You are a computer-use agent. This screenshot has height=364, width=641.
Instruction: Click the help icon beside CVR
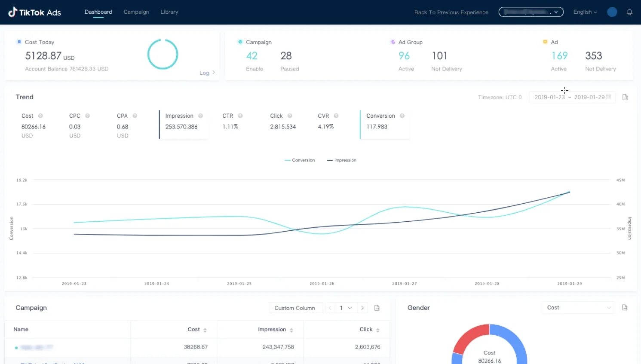point(336,116)
